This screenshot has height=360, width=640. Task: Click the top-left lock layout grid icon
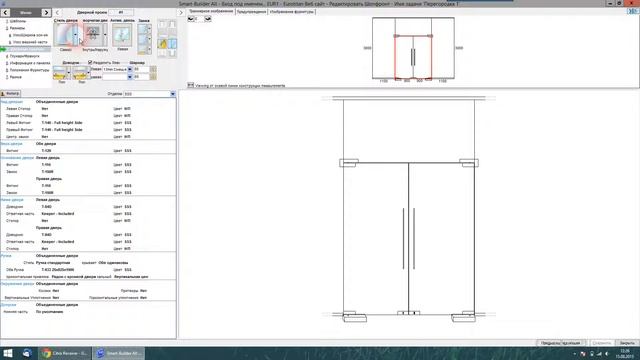[x=162, y=24]
